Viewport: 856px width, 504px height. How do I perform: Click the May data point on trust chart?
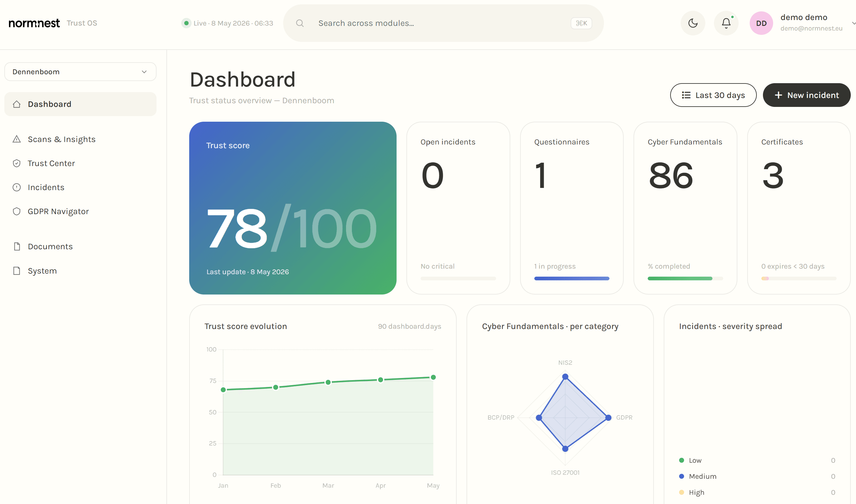tap(434, 377)
